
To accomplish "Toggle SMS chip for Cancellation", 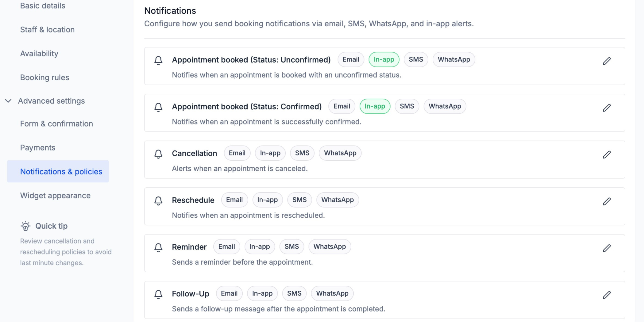I will 302,153.
